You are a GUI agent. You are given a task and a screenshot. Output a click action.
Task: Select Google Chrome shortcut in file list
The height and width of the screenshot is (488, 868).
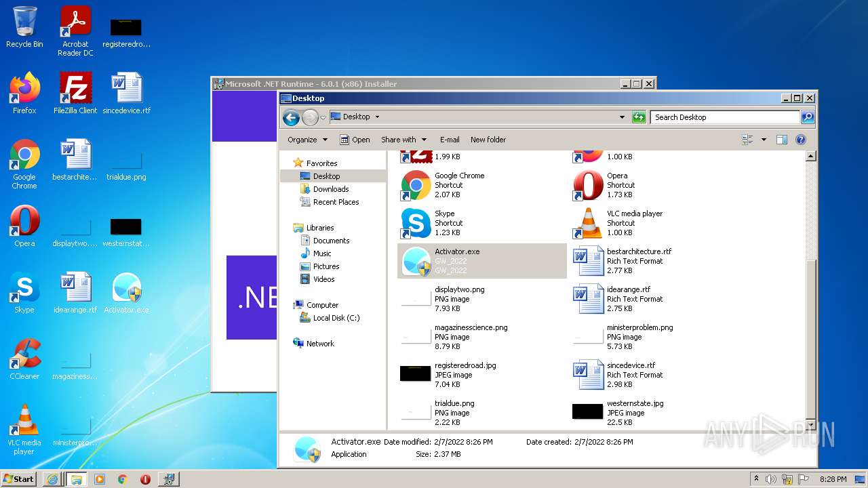point(481,185)
